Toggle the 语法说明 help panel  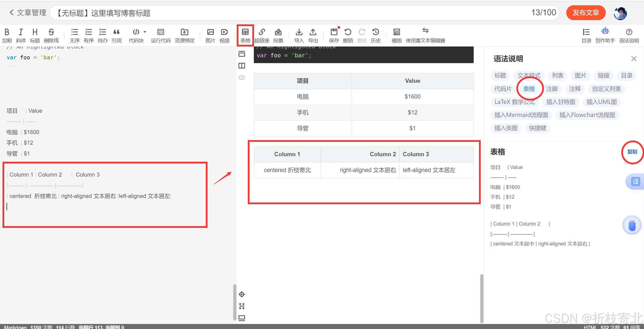pyautogui.click(x=629, y=35)
